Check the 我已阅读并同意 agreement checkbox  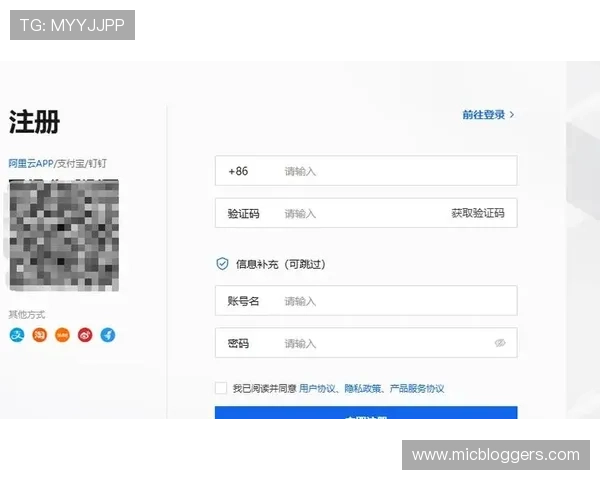point(221,388)
